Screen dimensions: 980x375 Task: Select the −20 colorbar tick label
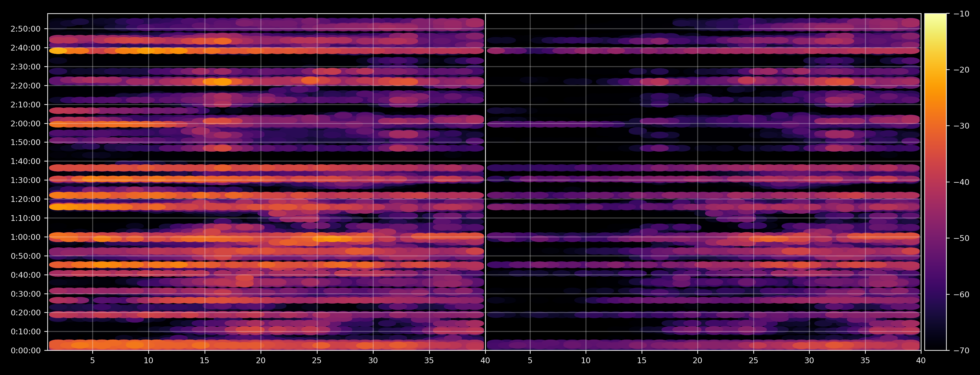[x=962, y=70]
